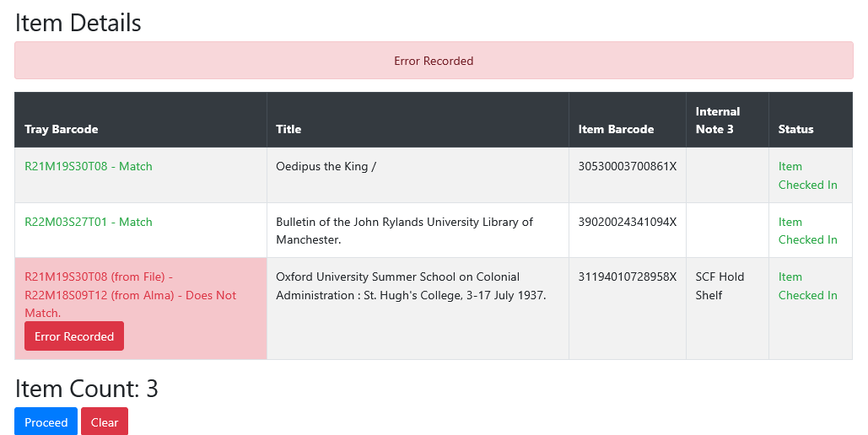Click the Item Barcode column header
Image resolution: width=868 pixels, height=435 pixels.
(x=616, y=129)
